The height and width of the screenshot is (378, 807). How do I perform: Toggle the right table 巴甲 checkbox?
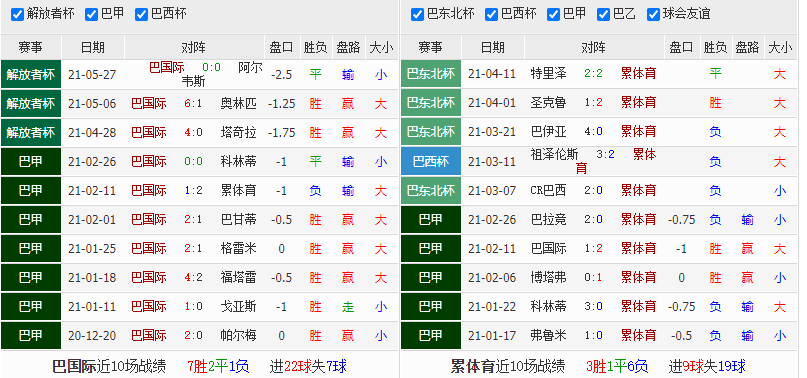click(553, 14)
